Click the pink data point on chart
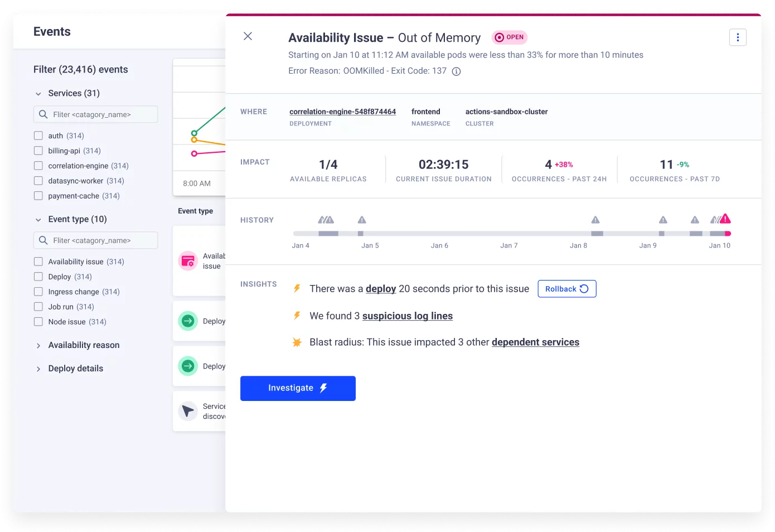This screenshot has width=775, height=532. click(194, 153)
